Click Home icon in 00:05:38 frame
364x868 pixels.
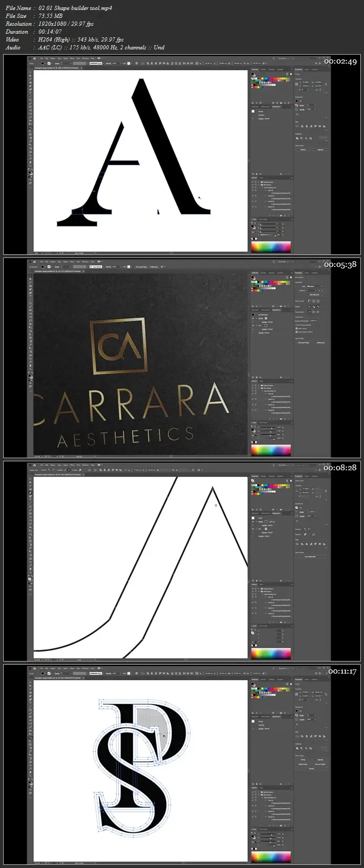pyautogui.click(x=35, y=262)
